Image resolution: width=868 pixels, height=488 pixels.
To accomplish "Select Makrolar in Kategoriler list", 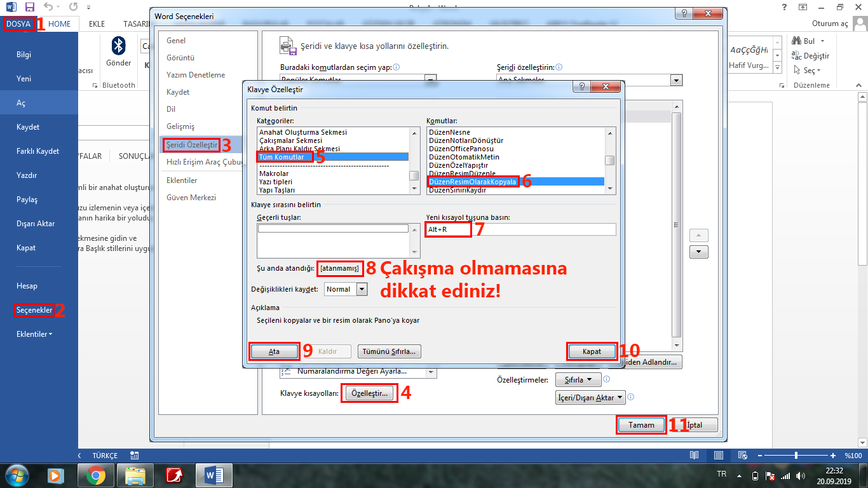I will [x=332, y=173].
